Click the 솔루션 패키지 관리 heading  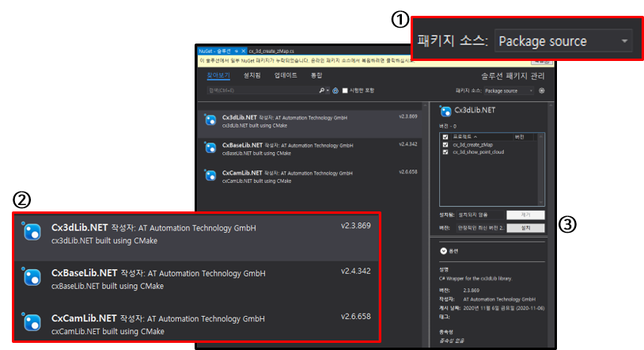(513, 76)
